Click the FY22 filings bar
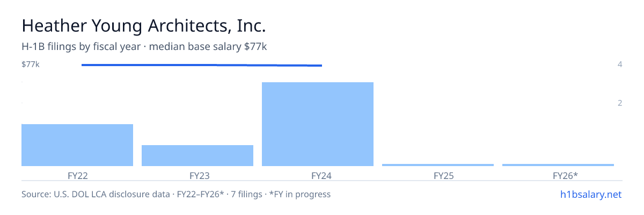 (77, 145)
